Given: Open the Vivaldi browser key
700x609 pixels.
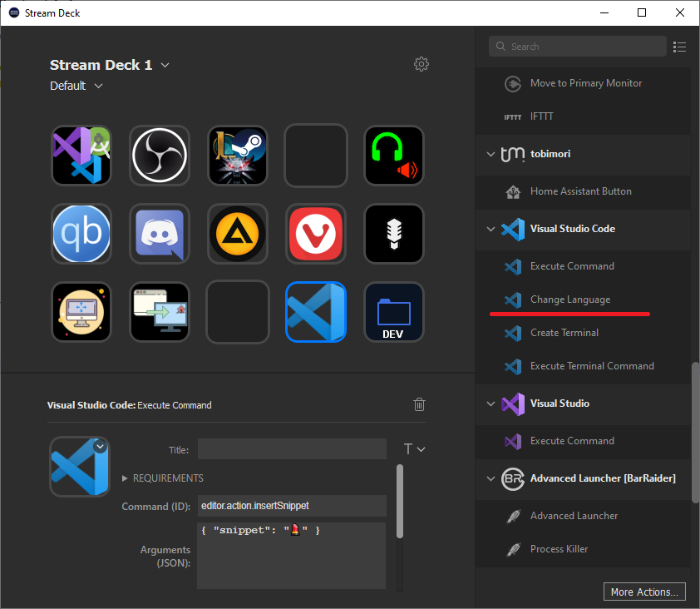Looking at the screenshot, I should (x=315, y=234).
